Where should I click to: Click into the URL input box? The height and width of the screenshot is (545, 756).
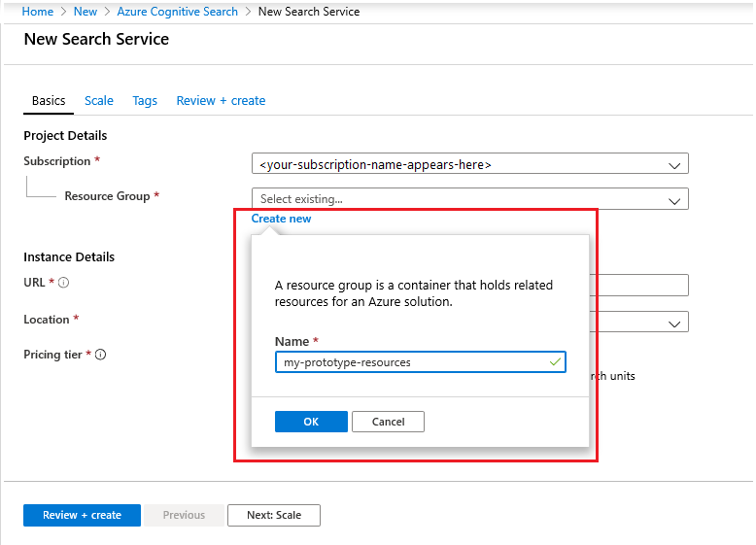coord(641,285)
